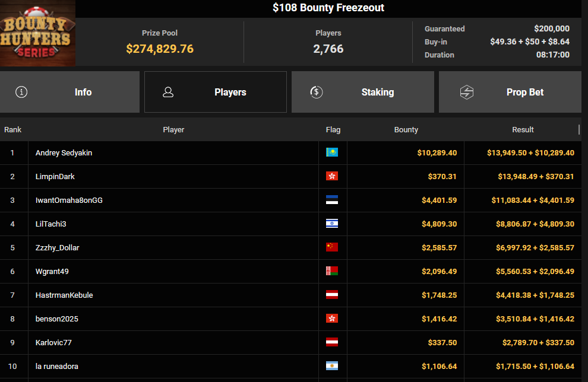The image size is (588, 382).
Task: Sort by the Bounty column header
Action: (x=406, y=129)
